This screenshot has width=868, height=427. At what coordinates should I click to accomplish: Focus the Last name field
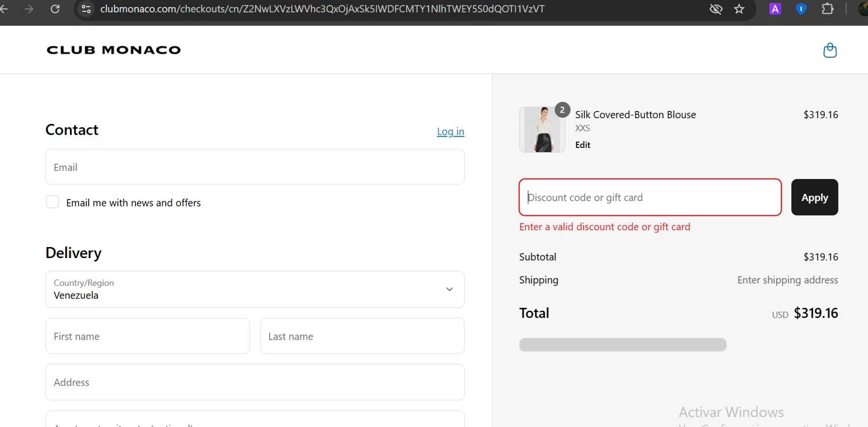point(362,336)
